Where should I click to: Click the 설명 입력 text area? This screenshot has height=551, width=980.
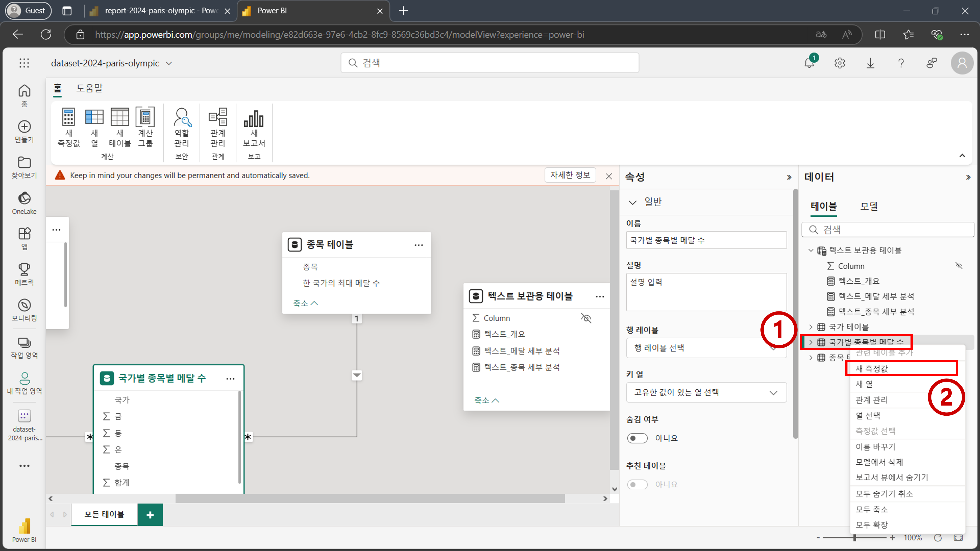coord(706,292)
